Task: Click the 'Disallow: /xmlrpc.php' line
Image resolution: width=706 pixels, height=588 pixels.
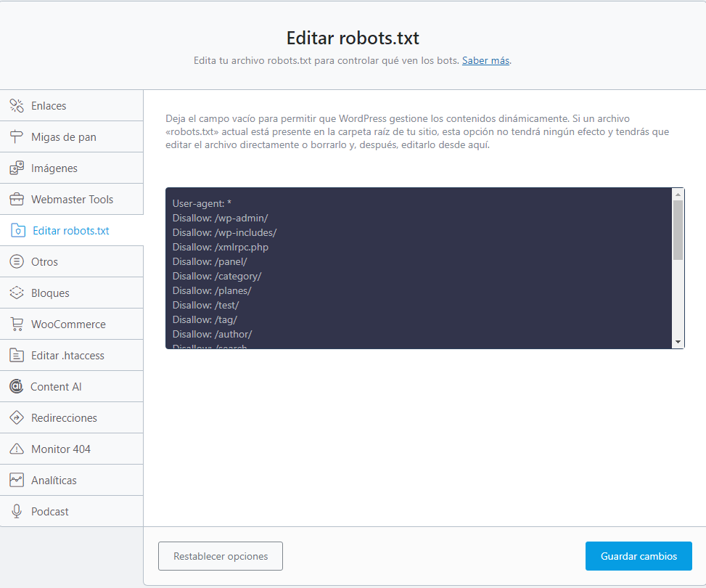Action: tap(220, 247)
